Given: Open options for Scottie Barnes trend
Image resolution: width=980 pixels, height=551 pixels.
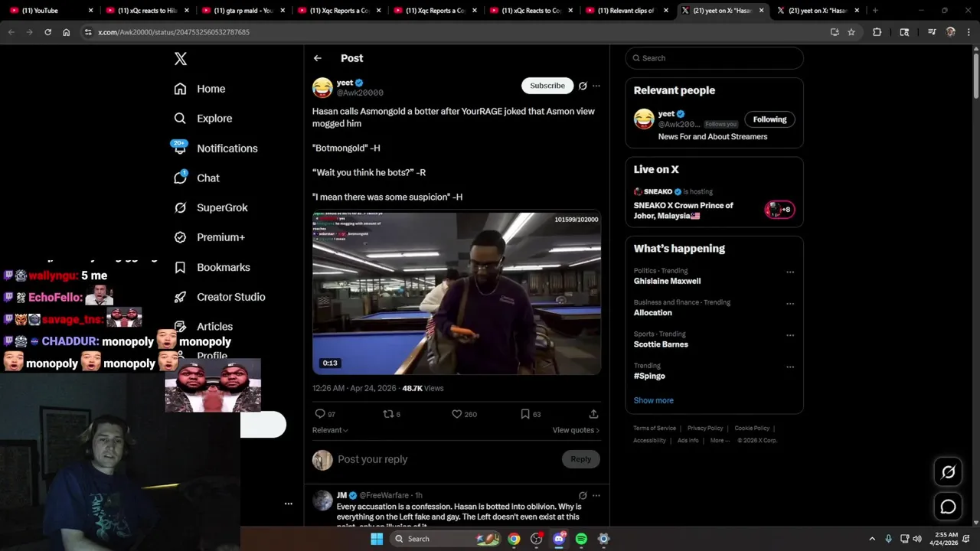Looking at the screenshot, I should coord(790,335).
